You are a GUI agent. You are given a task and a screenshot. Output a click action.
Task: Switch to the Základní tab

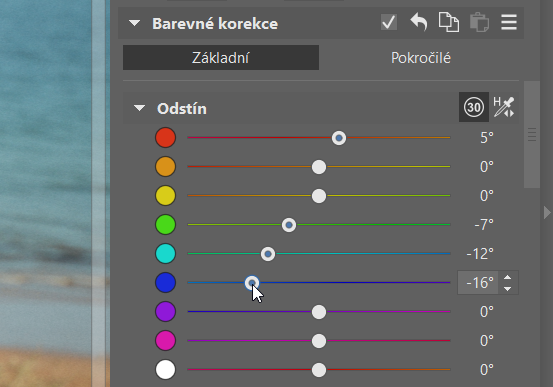click(x=221, y=58)
